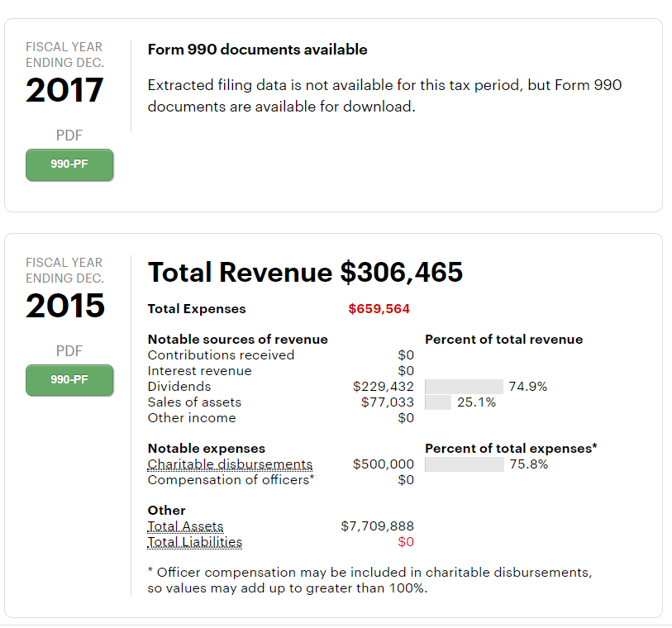Click the Total Liabilities value $0
Image resolution: width=672 pixels, height=628 pixels.
[405, 542]
